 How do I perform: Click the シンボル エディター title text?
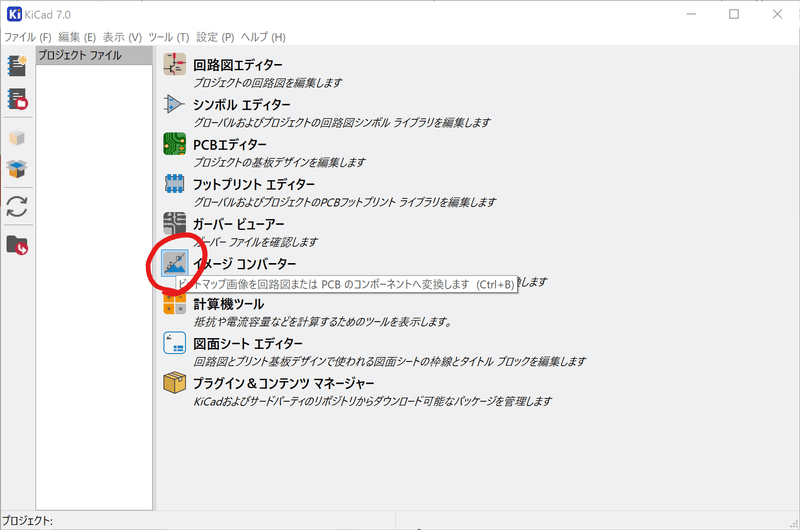(x=242, y=105)
